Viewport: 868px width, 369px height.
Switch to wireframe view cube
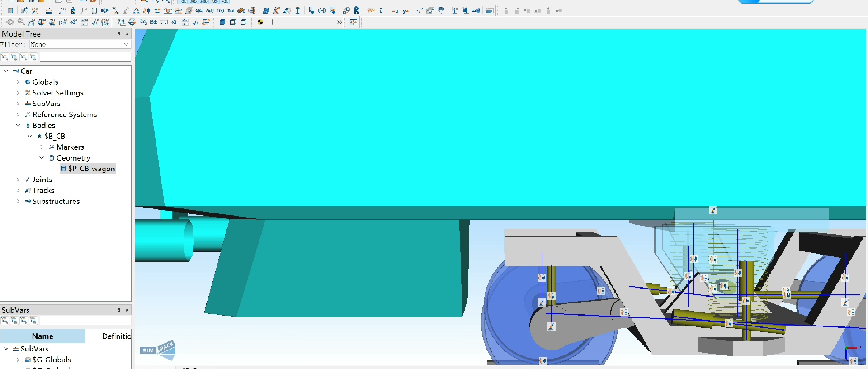tap(233, 22)
